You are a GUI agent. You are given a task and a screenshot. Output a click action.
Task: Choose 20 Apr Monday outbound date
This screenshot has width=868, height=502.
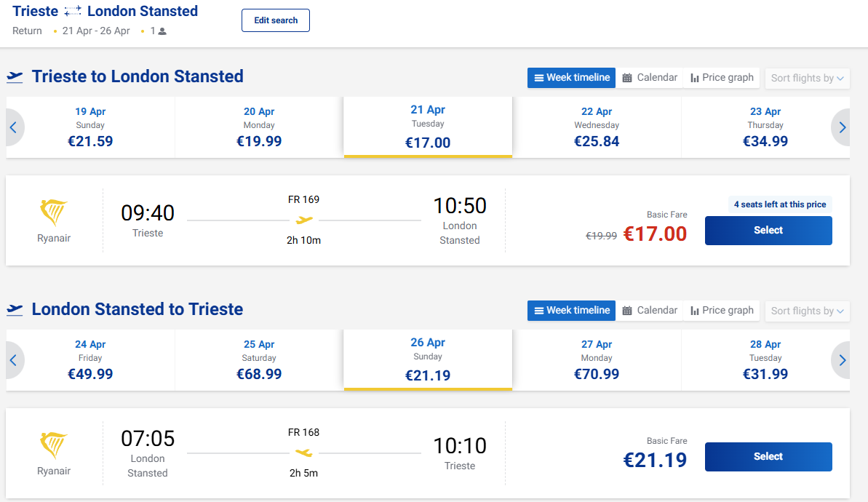[259, 127]
